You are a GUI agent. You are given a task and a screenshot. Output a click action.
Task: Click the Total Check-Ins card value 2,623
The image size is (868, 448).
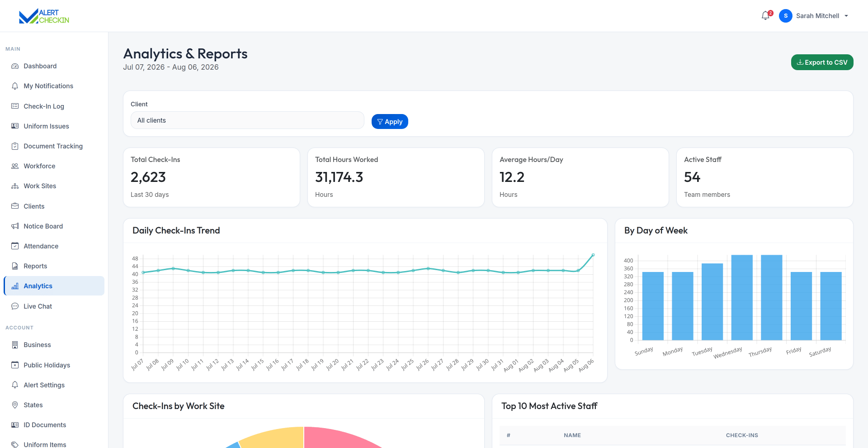(148, 177)
